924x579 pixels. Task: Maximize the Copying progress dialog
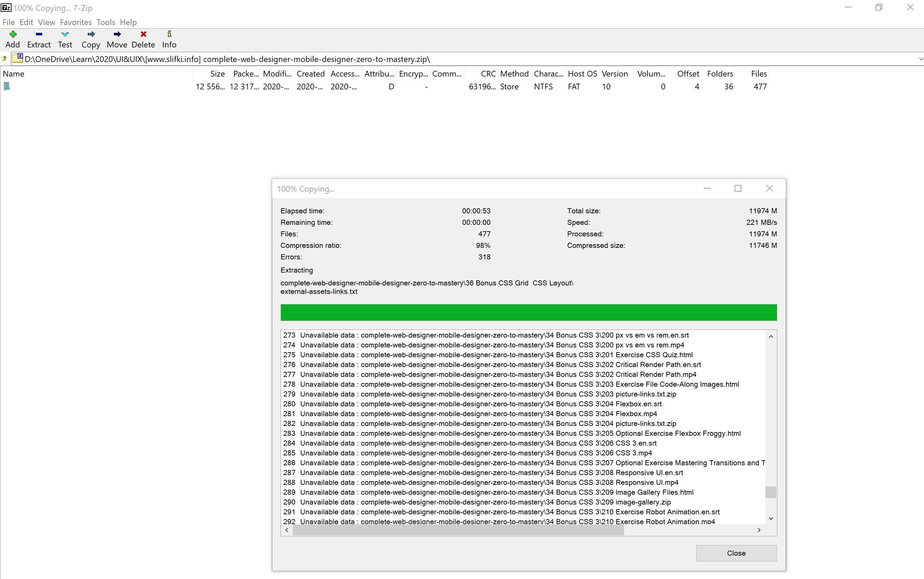pyautogui.click(x=738, y=188)
